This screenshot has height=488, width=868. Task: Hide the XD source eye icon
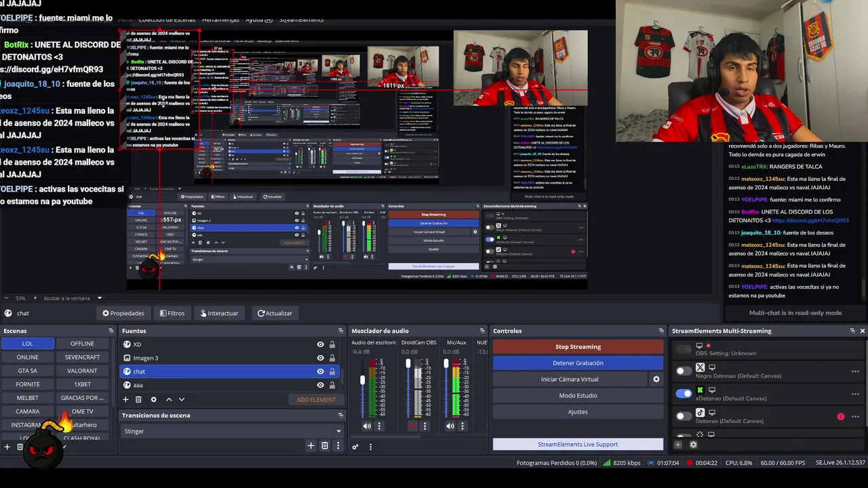point(320,344)
